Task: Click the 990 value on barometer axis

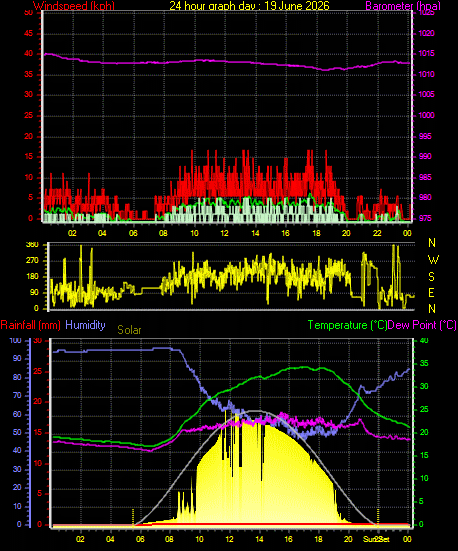Action: (x=425, y=156)
